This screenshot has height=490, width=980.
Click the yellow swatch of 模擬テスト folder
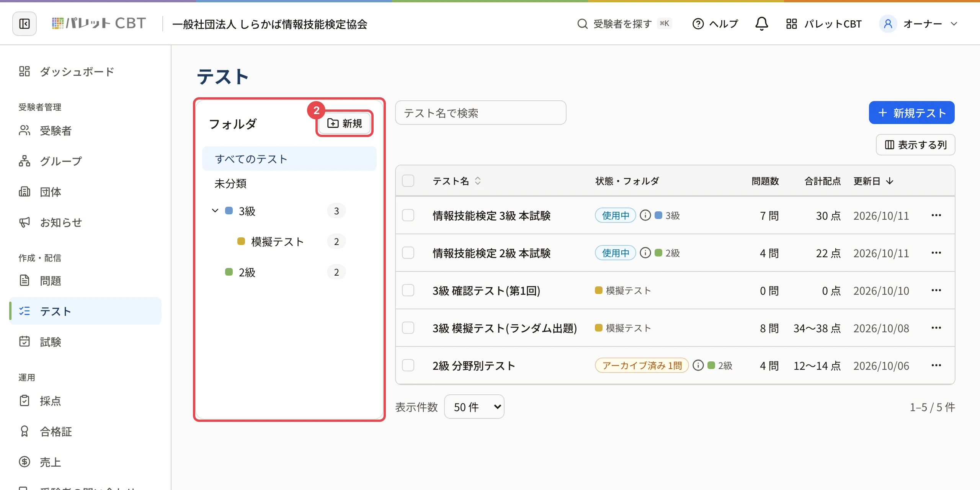tap(241, 241)
